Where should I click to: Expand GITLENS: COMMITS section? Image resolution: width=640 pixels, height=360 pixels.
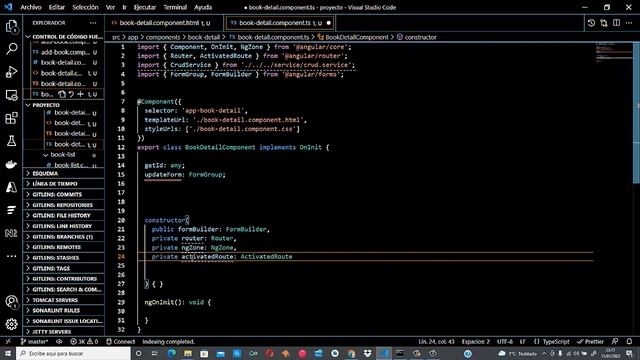tap(63, 195)
